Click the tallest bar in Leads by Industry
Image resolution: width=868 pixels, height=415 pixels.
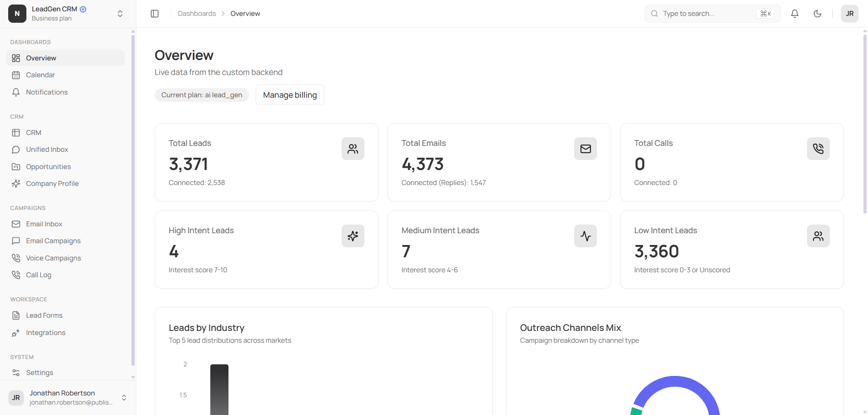pyautogui.click(x=219, y=390)
